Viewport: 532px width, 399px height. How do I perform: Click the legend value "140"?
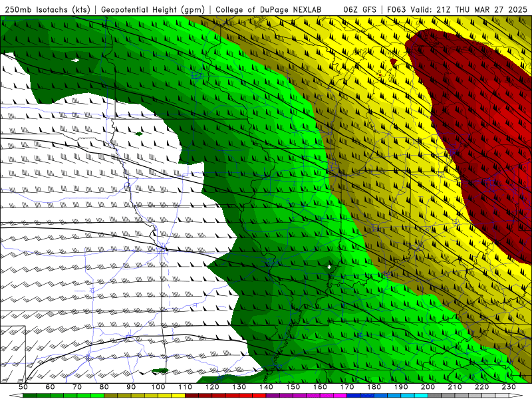point(266,387)
